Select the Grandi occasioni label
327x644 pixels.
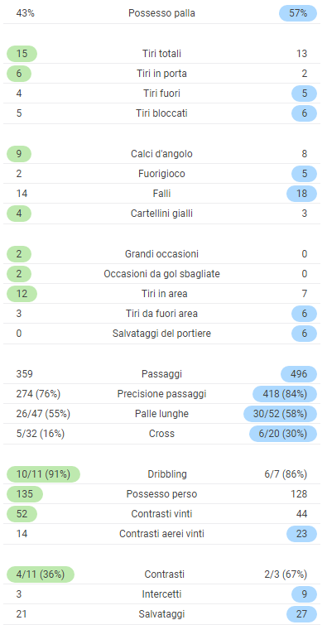click(x=162, y=254)
